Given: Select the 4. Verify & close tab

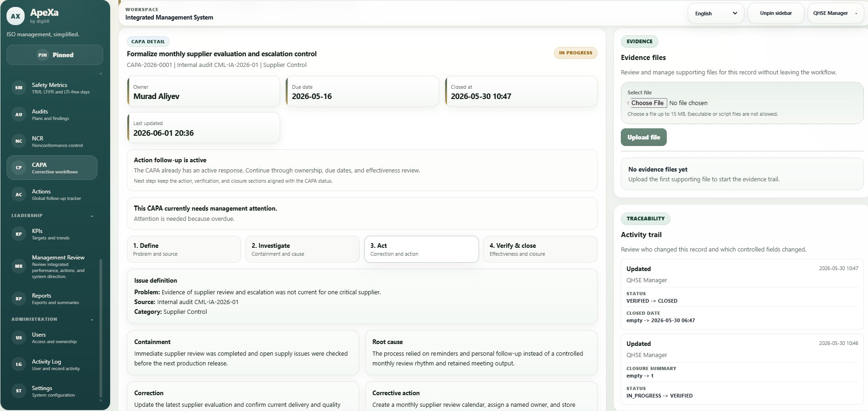Looking at the screenshot, I should [540, 249].
